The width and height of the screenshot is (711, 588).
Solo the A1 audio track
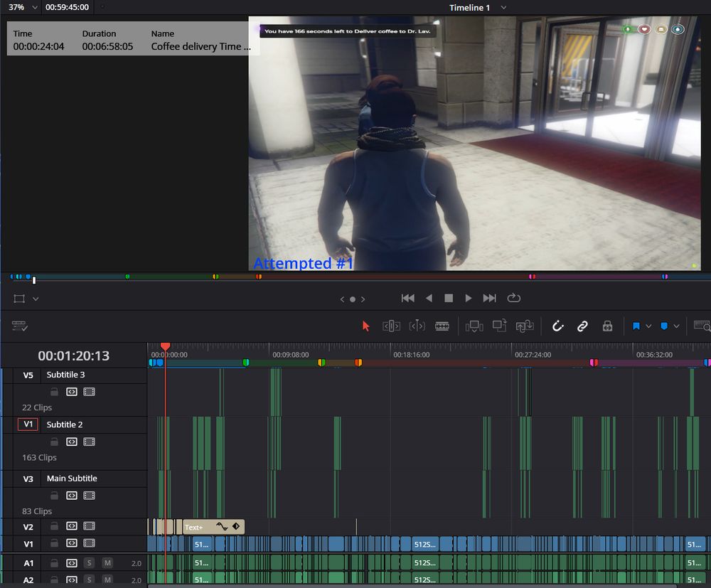[x=90, y=563]
